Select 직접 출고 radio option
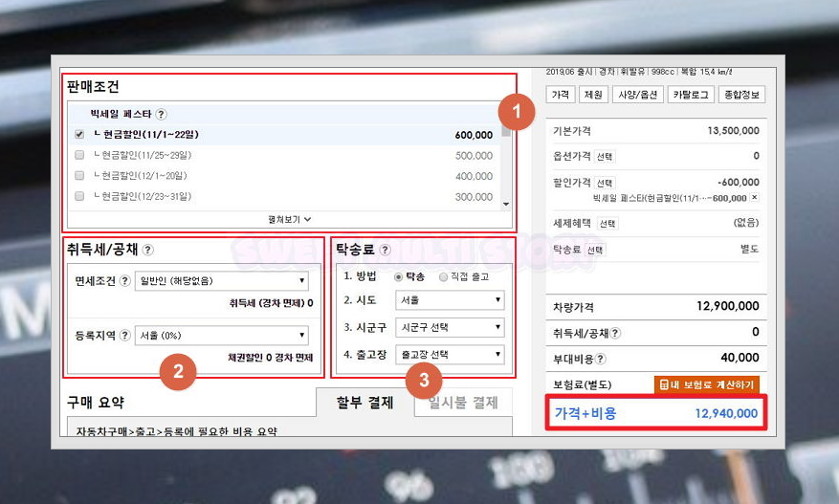 [x=443, y=277]
